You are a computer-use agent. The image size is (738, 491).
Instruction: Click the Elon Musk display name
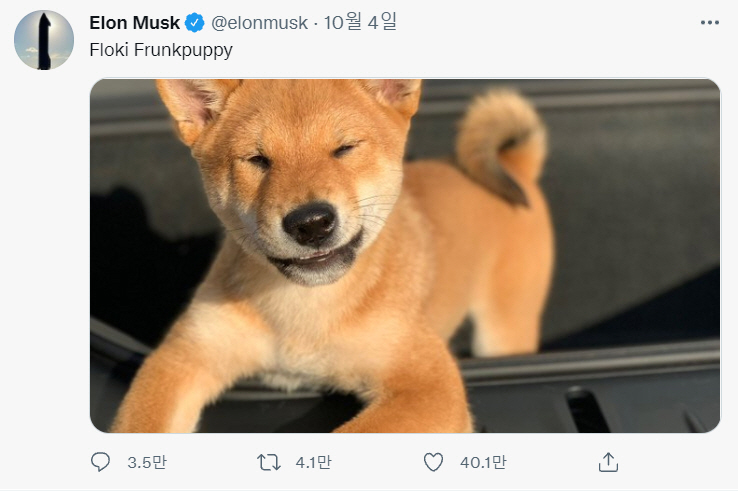click(135, 23)
